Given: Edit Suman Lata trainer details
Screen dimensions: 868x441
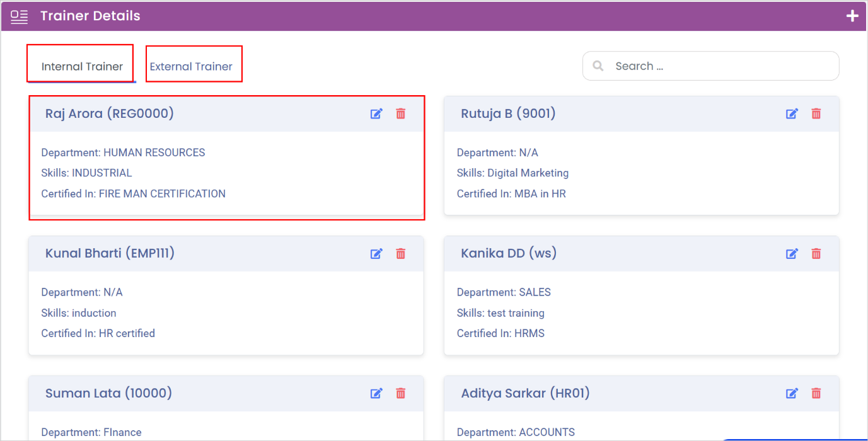Looking at the screenshot, I should tap(376, 393).
